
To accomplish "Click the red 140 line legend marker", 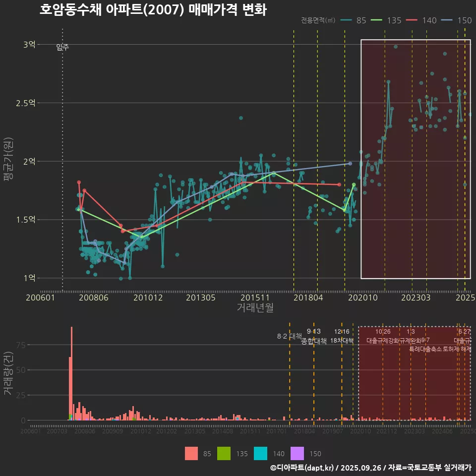I will (413, 20).
